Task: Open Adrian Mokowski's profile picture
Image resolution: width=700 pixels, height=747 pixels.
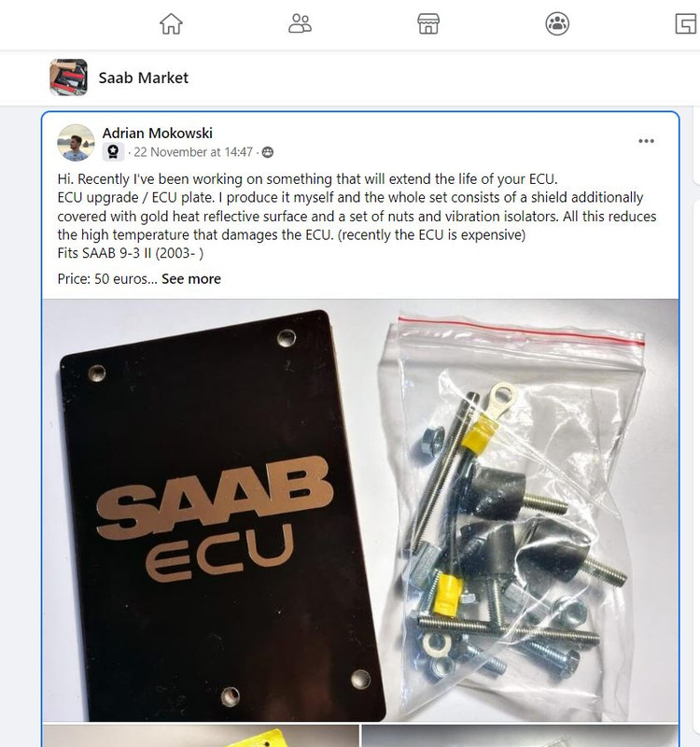Action: coord(76,143)
